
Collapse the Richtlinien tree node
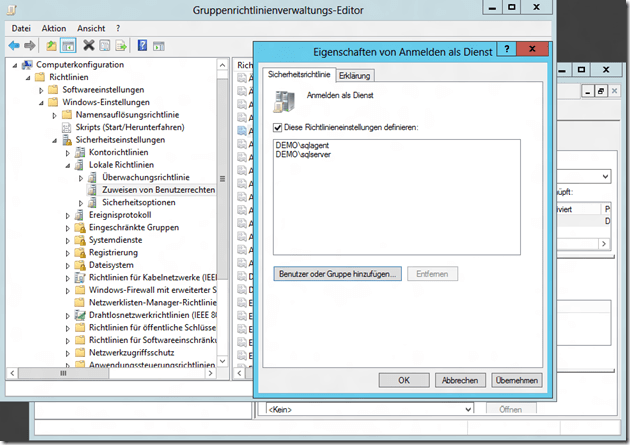coord(28,78)
